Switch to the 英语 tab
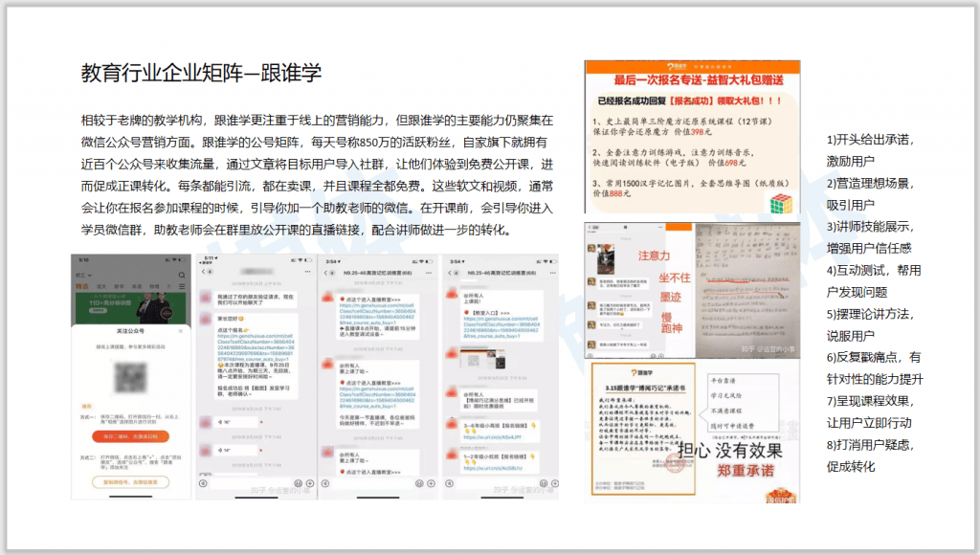 (136, 286)
